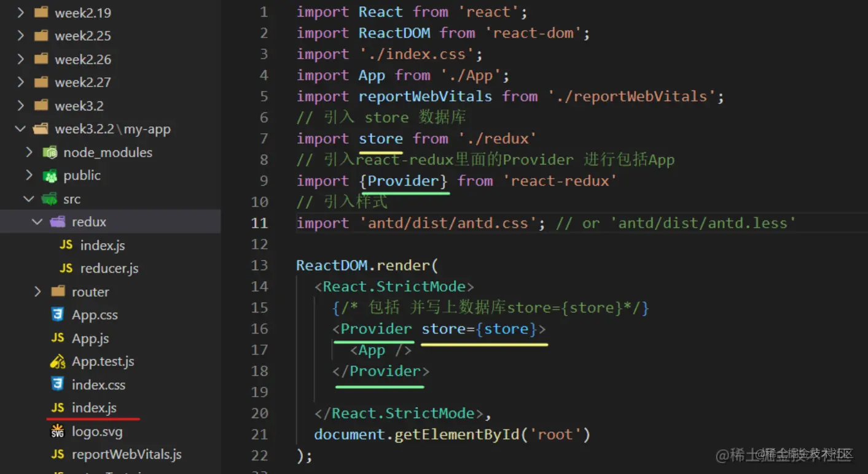Collapse the src folder chevron
Image resolution: width=868 pixels, height=474 pixels.
tap(29, 199)
